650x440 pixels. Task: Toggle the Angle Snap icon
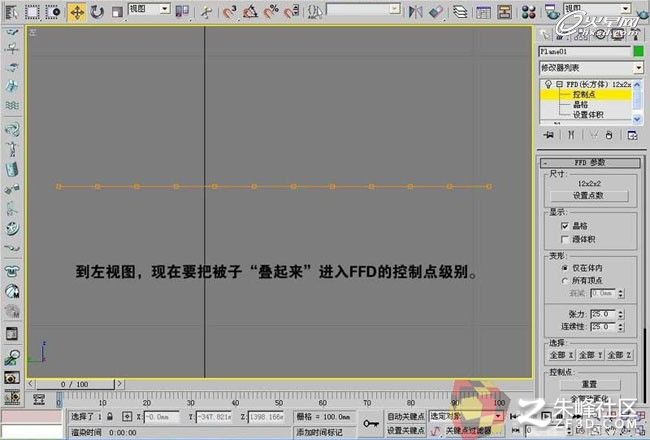250,12
